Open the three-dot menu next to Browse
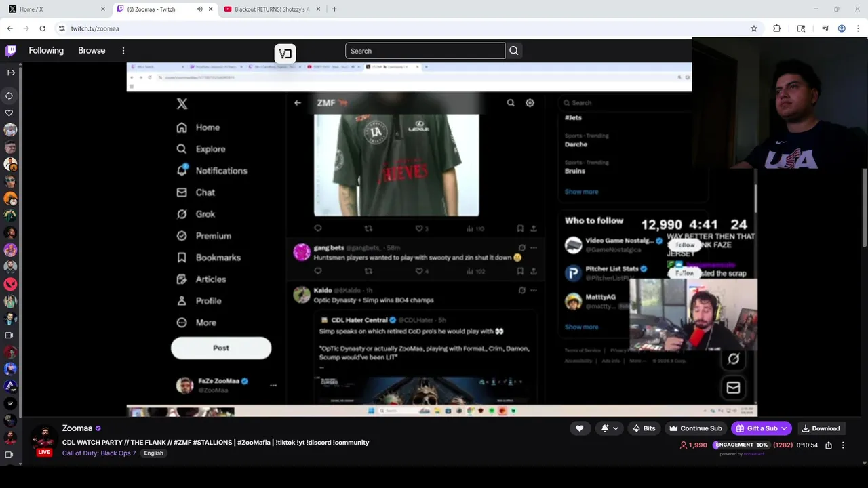Image resolution: width=868 pixels, height=488 pixels. click(123, 51)
